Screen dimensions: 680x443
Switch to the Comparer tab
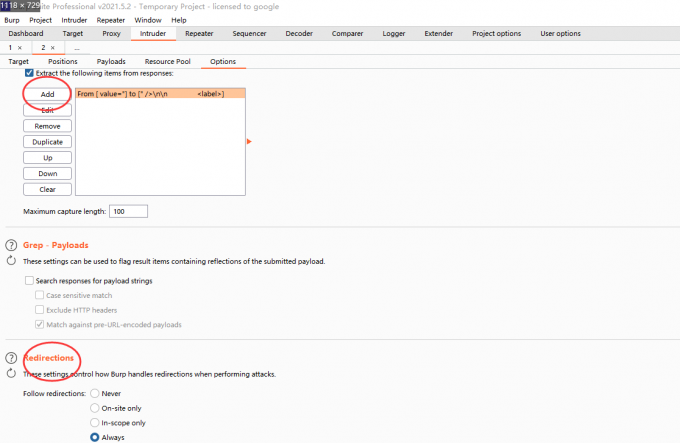347,33
